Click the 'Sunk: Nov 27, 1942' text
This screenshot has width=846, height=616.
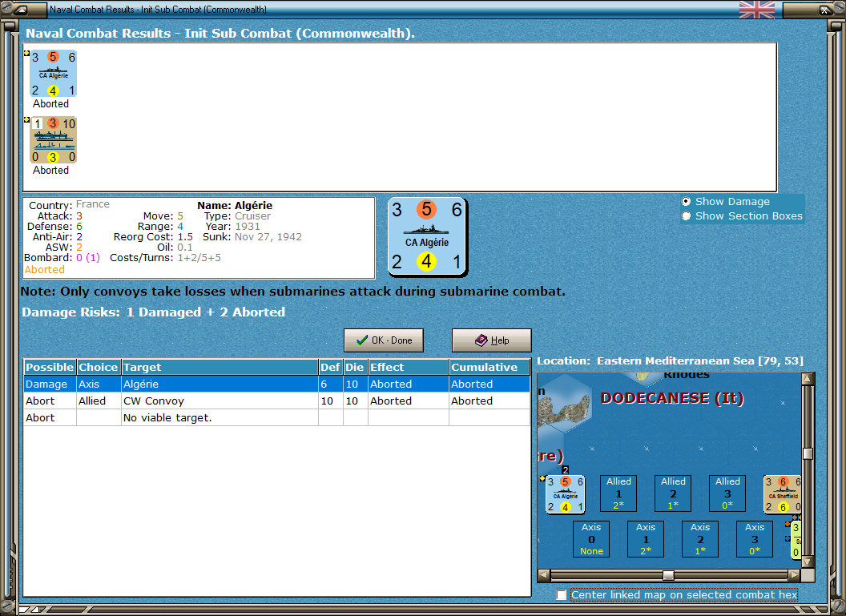click(x=252, y=237)
